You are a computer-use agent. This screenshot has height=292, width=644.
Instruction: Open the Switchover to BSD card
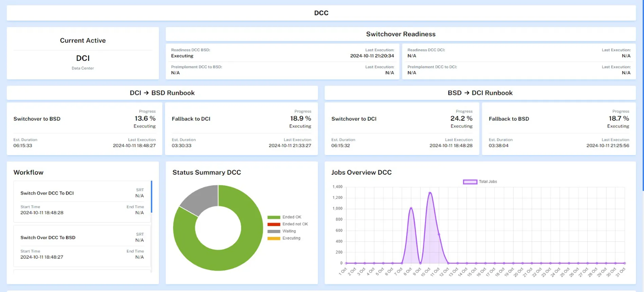click(x=85, y=128)
